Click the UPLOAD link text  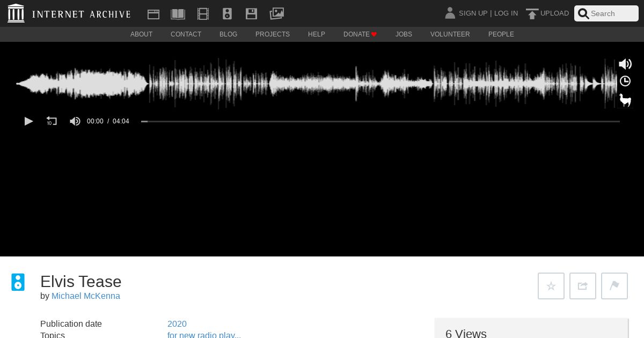click(x=554, y=13)
